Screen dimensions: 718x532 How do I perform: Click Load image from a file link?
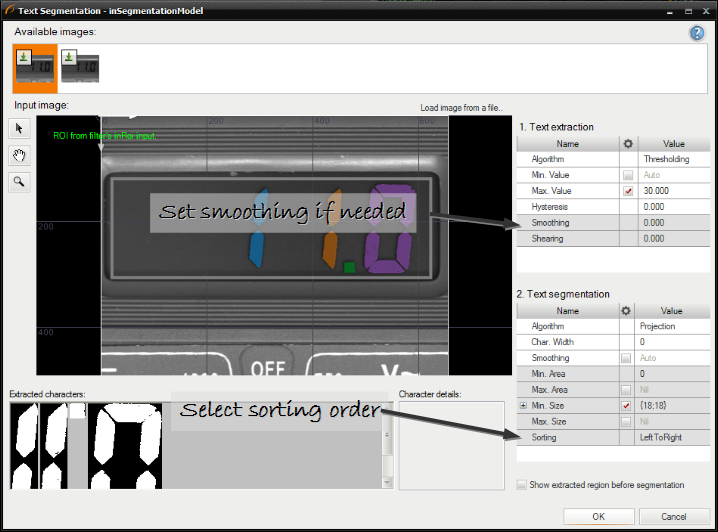[461, 108]
